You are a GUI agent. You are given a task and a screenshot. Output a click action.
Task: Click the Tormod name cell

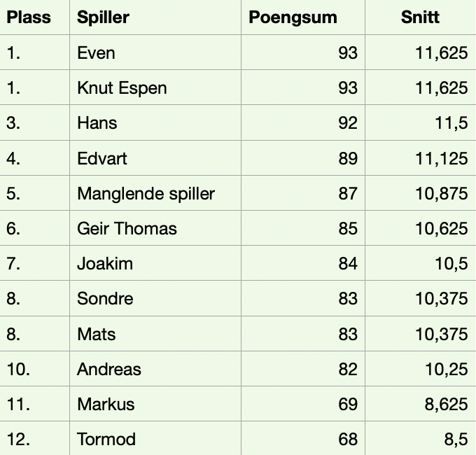106,440
